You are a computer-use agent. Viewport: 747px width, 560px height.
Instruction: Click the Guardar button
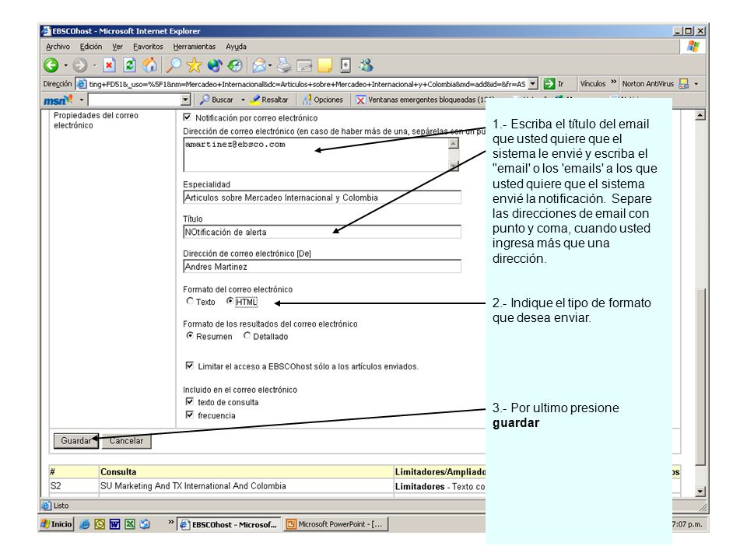pyautogui.click(x=76, y=441)
